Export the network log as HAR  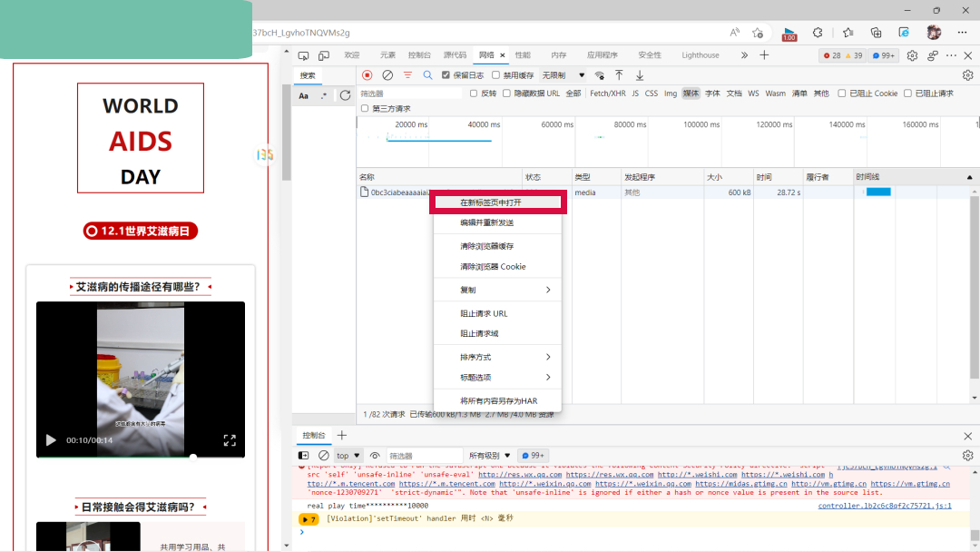pos(640,74)
